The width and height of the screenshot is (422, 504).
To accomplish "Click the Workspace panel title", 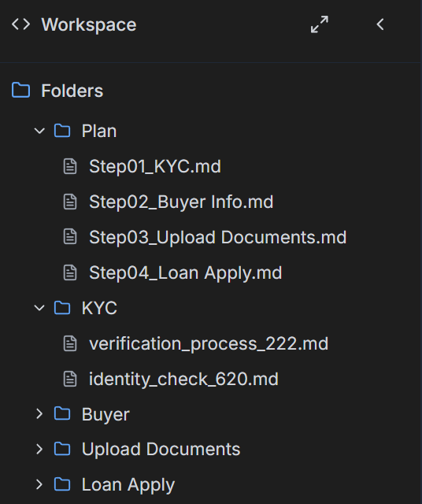I will [89, 24].
